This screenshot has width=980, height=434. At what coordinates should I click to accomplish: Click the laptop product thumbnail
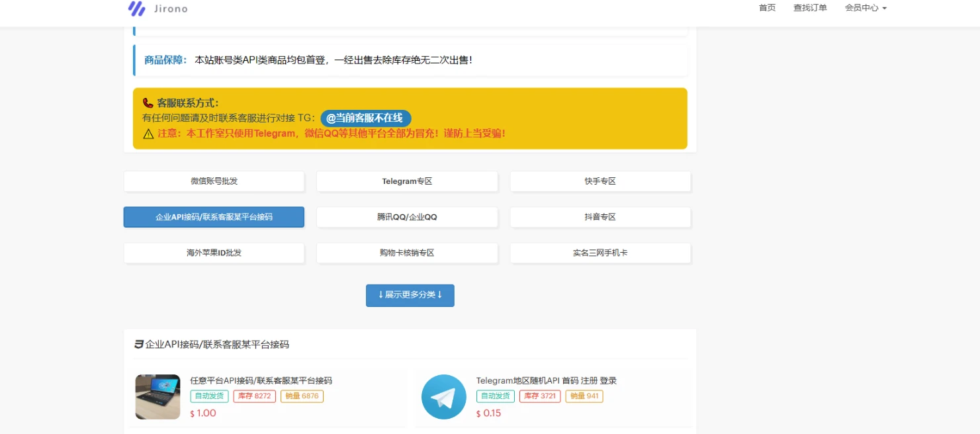157,396
